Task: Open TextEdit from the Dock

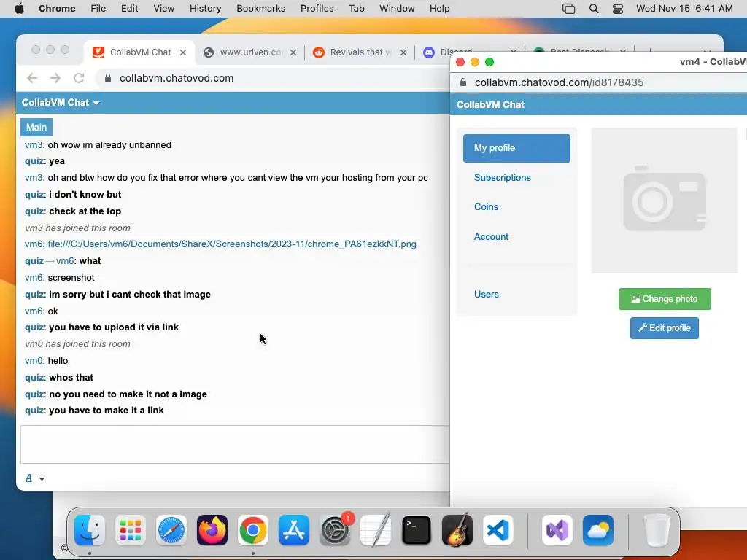Action: coord(376,530)
